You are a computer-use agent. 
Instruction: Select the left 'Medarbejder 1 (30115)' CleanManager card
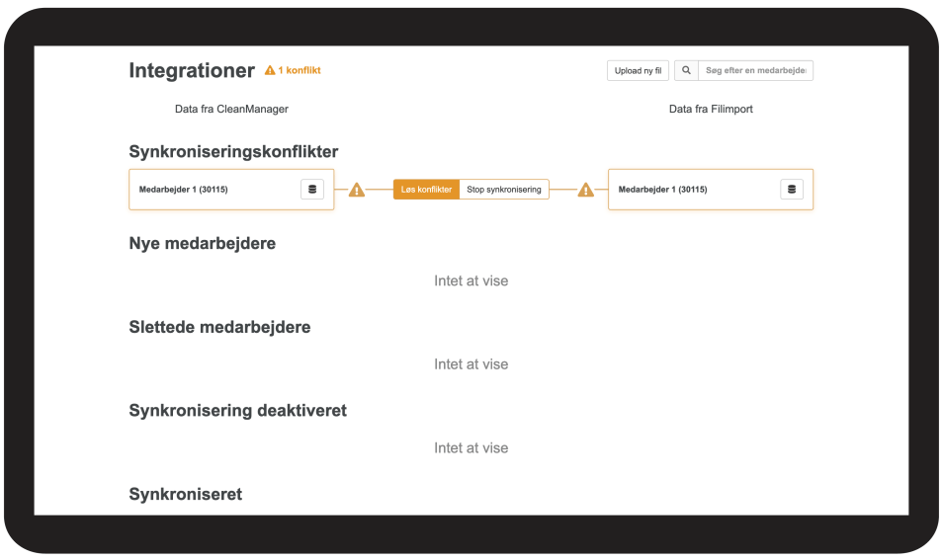[231, 190]
